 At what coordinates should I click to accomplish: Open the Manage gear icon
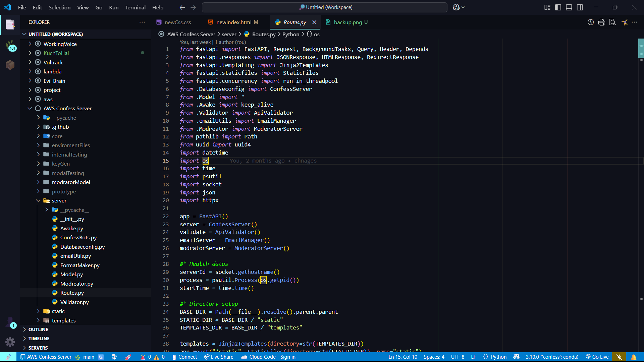(x=10, y=342)
